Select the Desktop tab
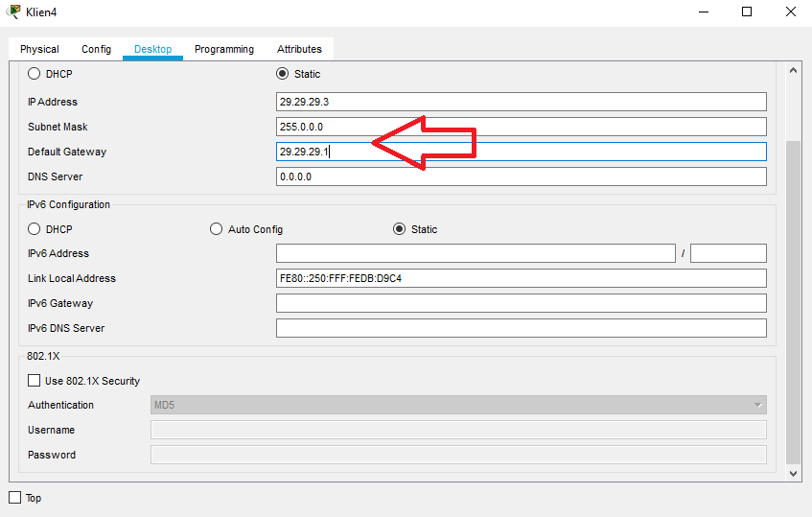 [152, 49]
